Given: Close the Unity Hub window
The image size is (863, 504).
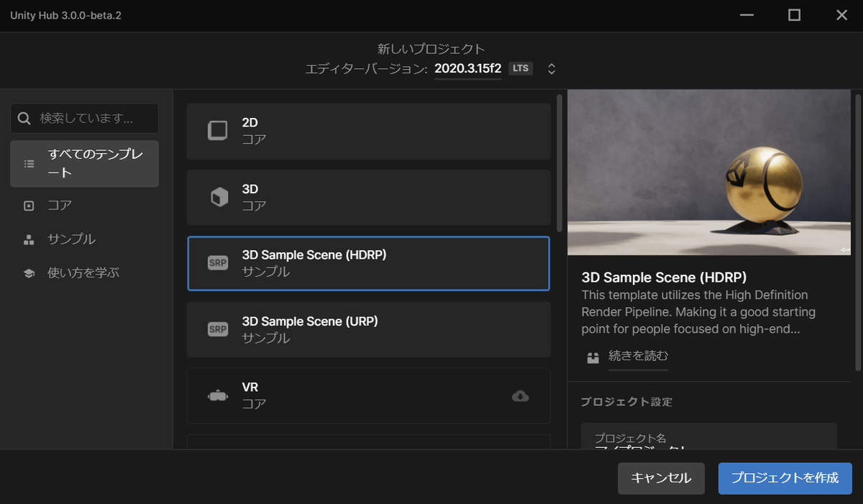Looking at the screenshot, I should [841, 15].
